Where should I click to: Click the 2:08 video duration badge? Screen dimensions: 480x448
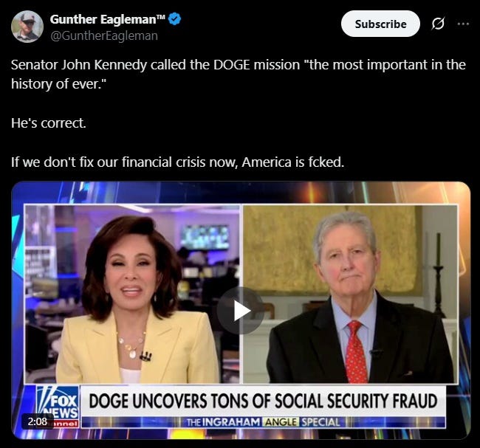pos(38,421)
